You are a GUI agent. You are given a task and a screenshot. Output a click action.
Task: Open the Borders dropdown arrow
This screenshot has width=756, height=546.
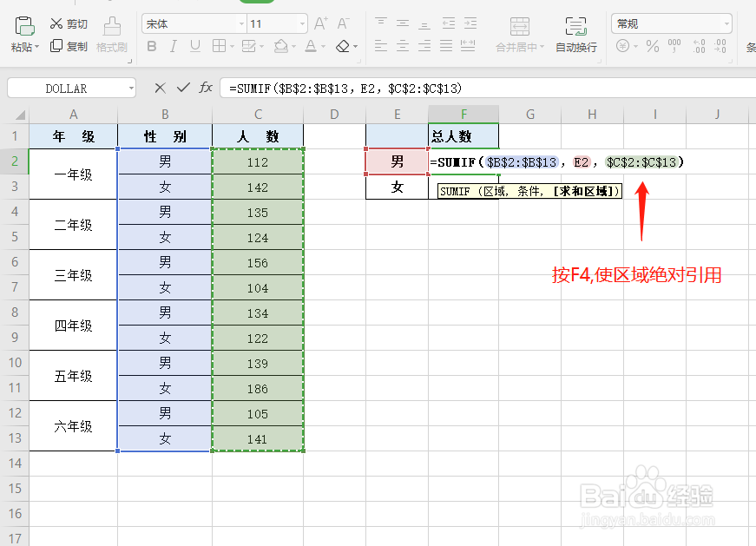tap(232, 47)
